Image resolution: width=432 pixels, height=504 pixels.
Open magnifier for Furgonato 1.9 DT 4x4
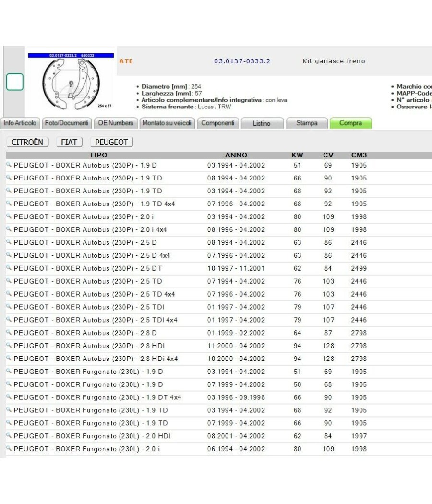point(9,396)
